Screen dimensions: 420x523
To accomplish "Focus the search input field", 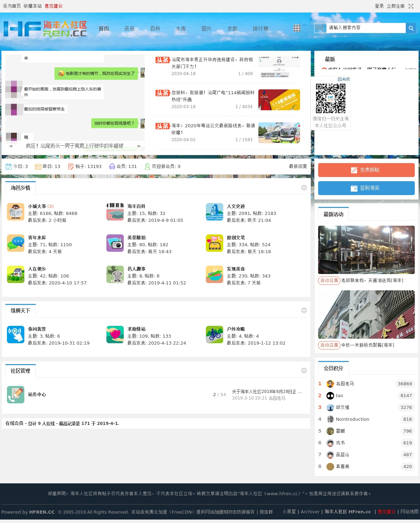I will [x=366, y=28].
